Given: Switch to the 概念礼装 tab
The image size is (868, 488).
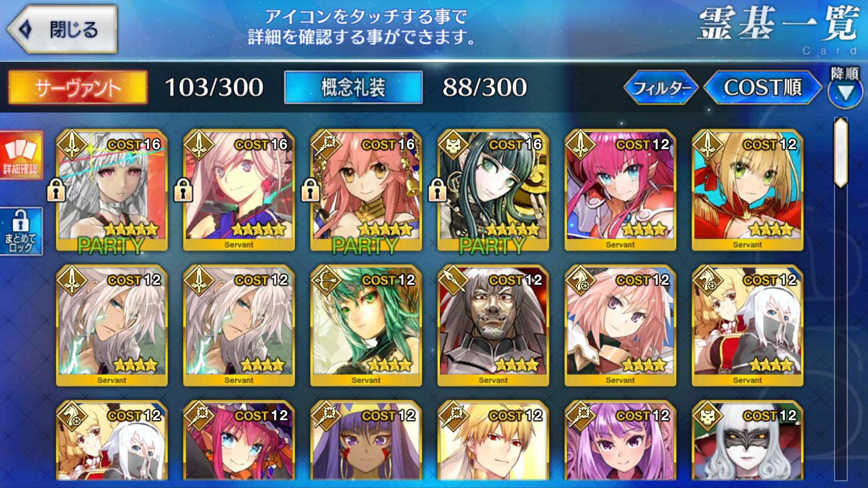Looking at the screenshot, I should [x=353, y=87].
